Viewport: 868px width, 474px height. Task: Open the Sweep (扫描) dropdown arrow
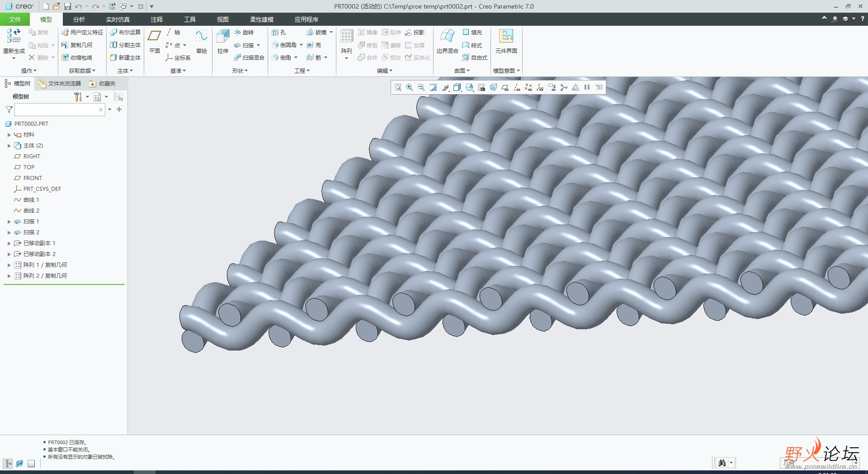pyautogui.click(x=258, y=45)
